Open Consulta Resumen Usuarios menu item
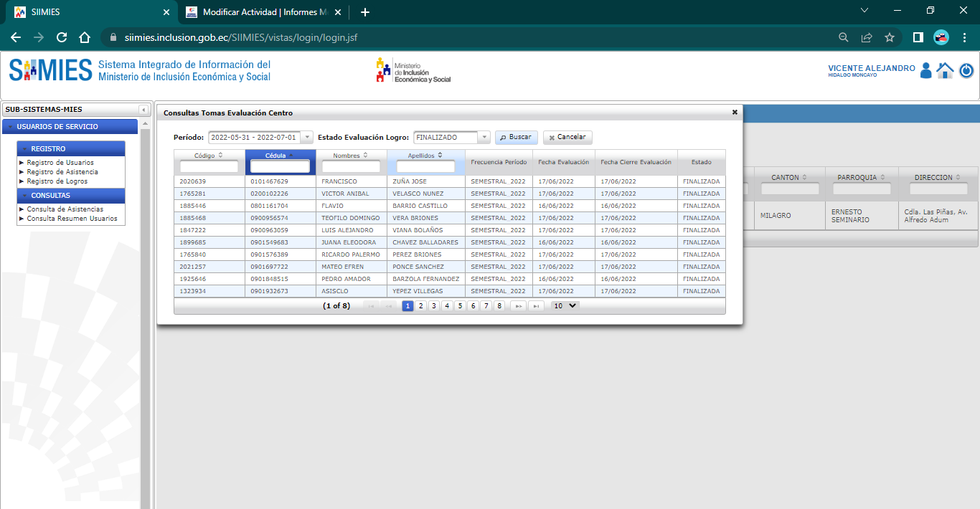 pyautogui.click(x=72, y=219)
